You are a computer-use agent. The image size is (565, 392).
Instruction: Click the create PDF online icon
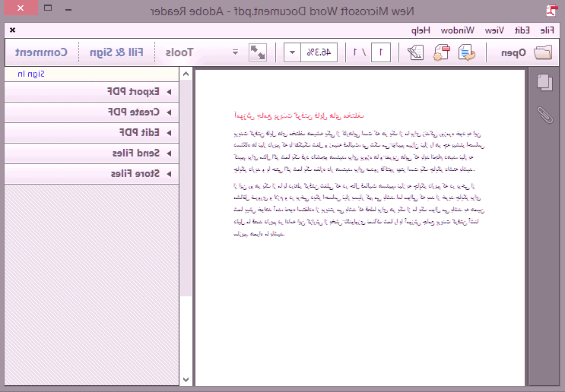click(441, 52)
